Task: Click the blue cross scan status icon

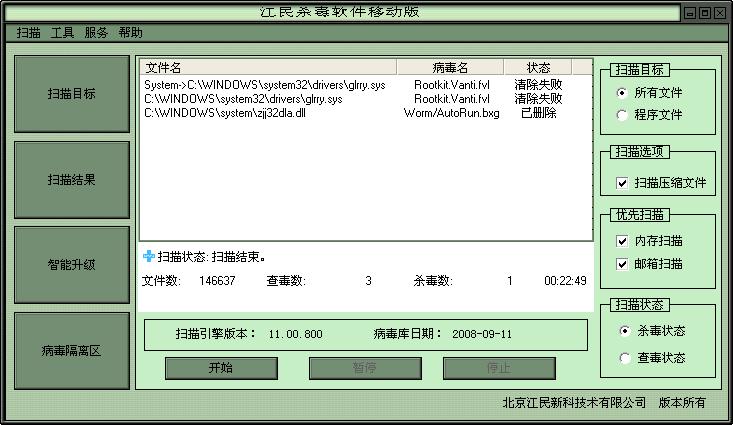Action: click(149, 256)
